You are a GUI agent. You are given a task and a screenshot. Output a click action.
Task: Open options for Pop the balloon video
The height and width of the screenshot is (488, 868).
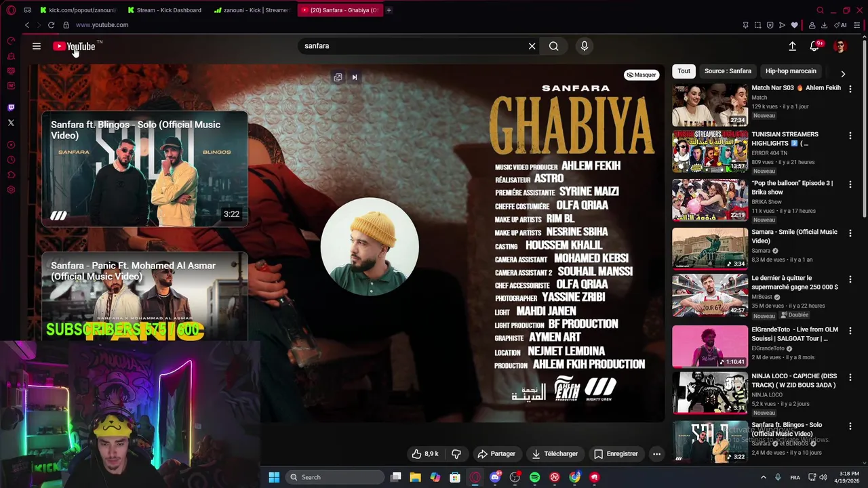pyautogui.click(x=850, y=184)
